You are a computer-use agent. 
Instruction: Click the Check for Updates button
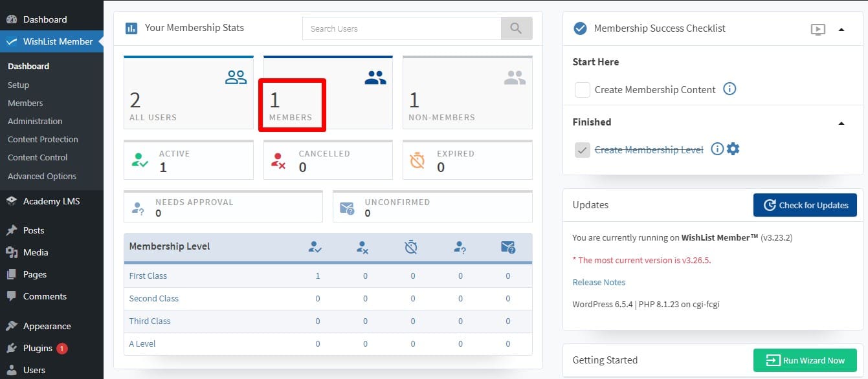[x=805, y=204]
